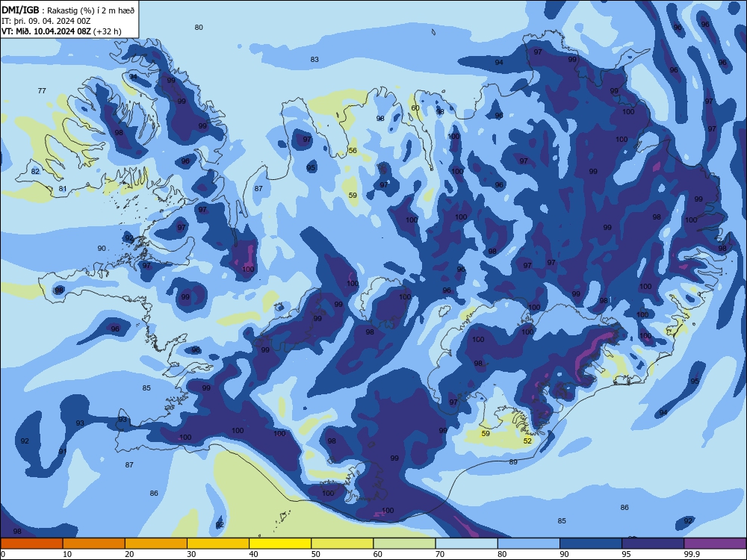The width and height of the screenshot is (747, 560).
Task: Click the map value '56' in the north
Action: pos(353,151)
